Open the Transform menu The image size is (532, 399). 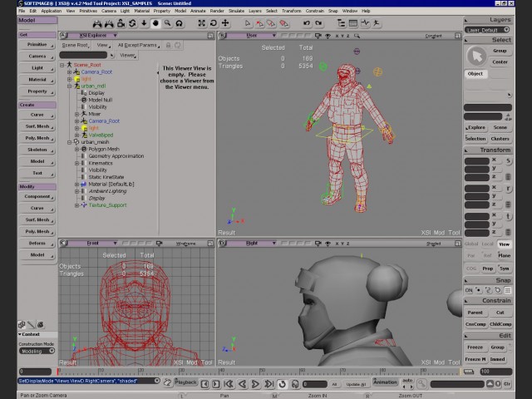tap(292, 11)
